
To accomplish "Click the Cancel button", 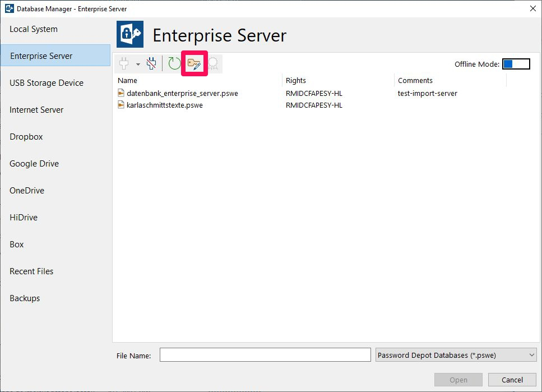I will [512, 380].
